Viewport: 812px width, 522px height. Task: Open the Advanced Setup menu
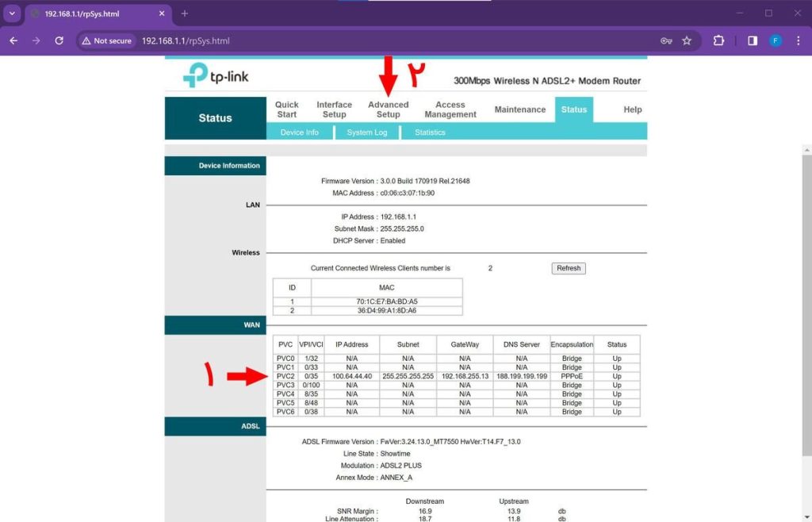click(389, 109)
